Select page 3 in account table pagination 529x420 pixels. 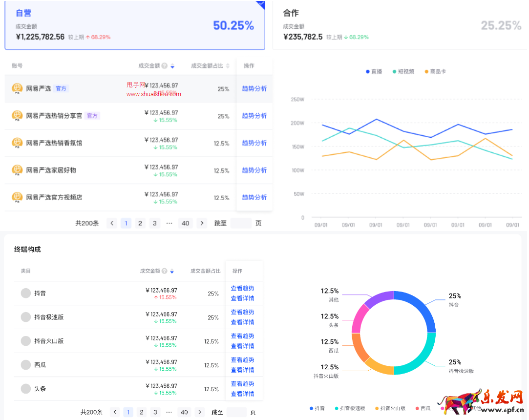(x=154, y=223)
